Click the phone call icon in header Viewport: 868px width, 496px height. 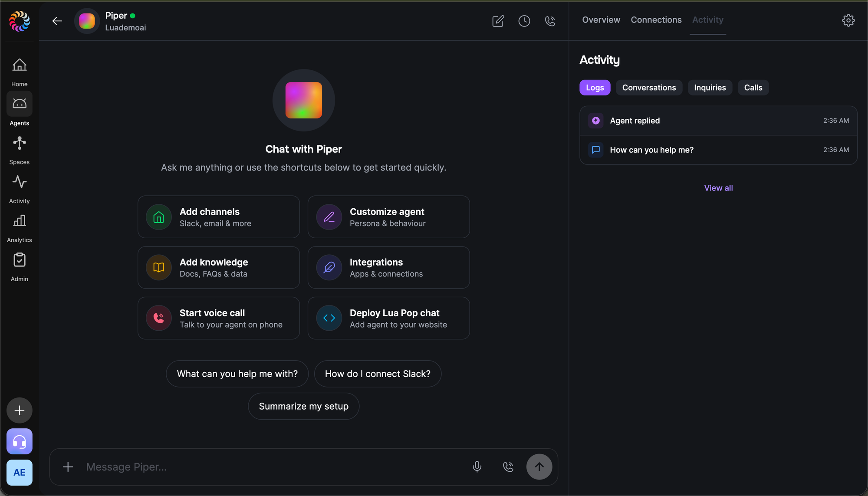[550, 21]
